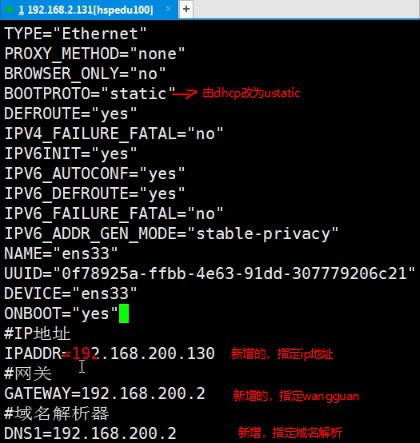Click the red arrow annotation beside static
The height and width of the screenshot is (443, 420).
pos(184,94)
